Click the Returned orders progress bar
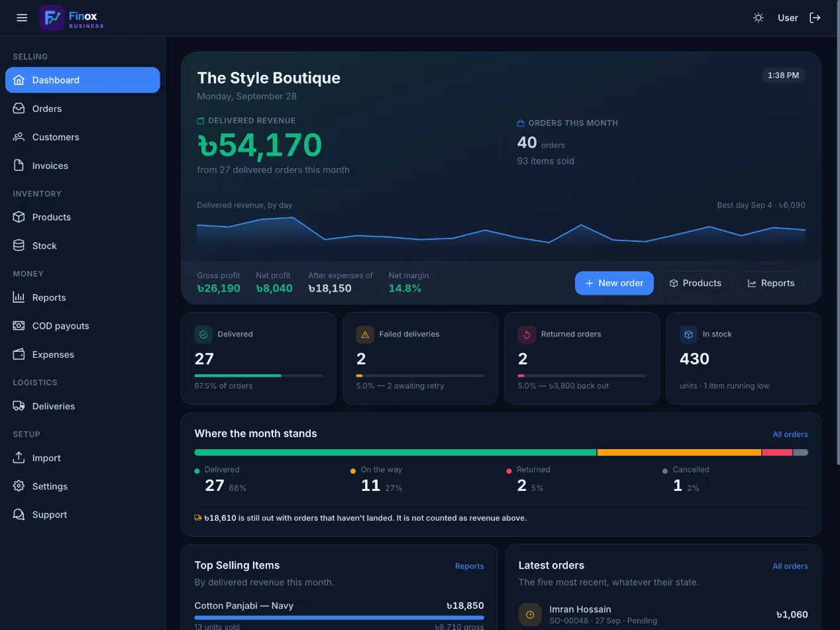The width and height of the screenshot is (840, 630). click(x=582, y=376)
